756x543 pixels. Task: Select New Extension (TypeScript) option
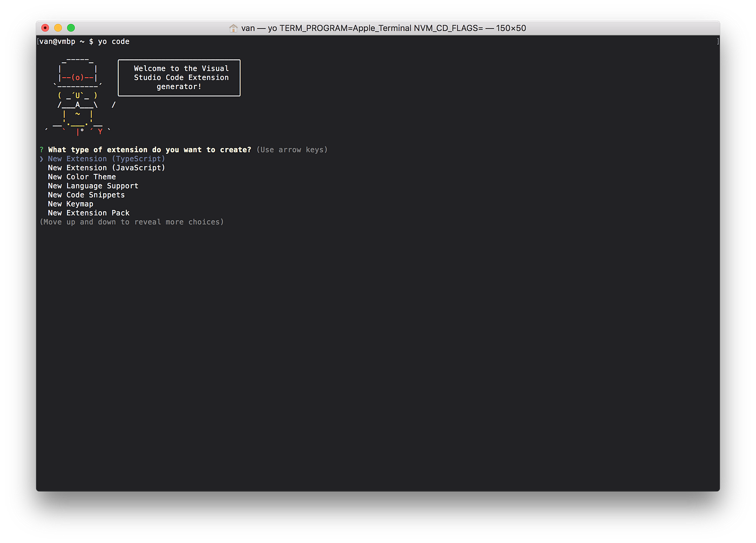tap(106, 159)
